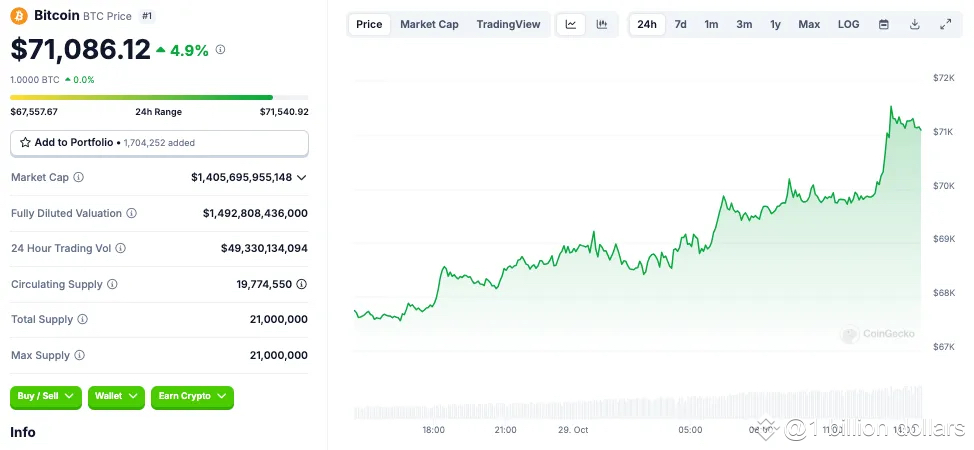Image resolution: width=974 pixels, height=450 pixels.
Task: Open the Buy / Sell dropdown
Action: pyautogui.click(x=46, y=396)
